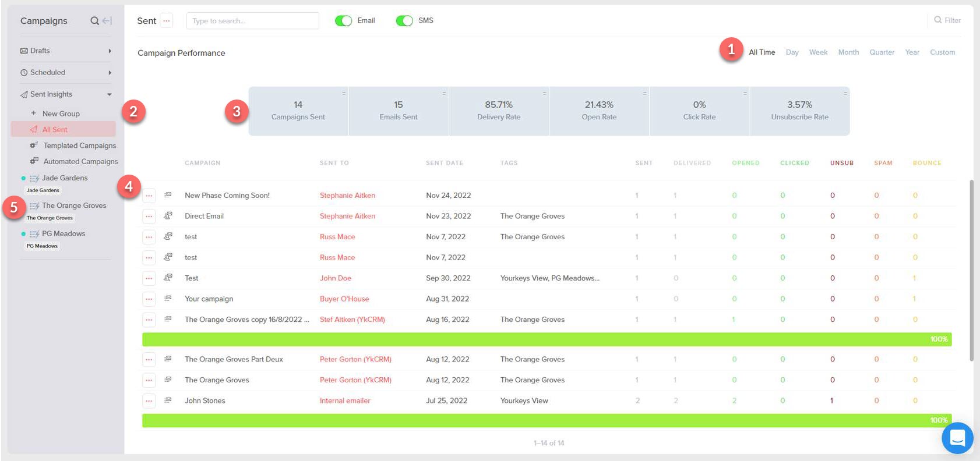Click the green progress bar under The Orange Groves copy
This screenshot has width=980, height=461.
(x=547, y=339)
